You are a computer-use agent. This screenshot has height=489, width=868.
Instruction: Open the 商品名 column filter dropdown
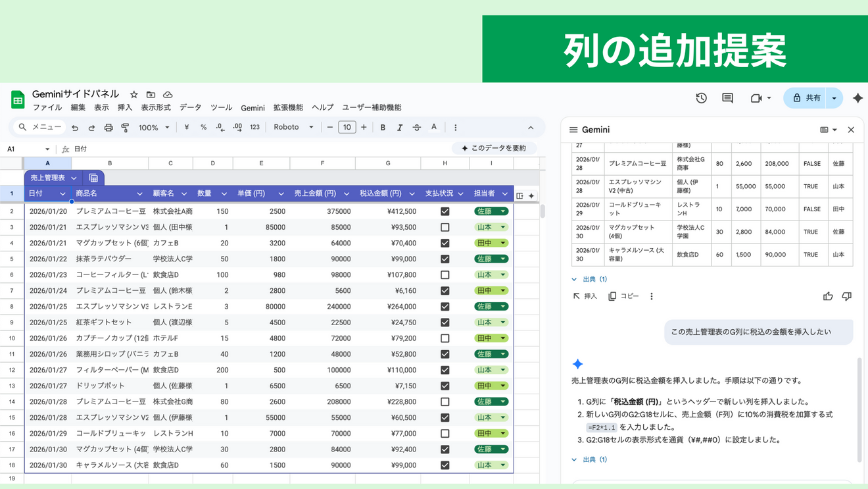(139, 194)
